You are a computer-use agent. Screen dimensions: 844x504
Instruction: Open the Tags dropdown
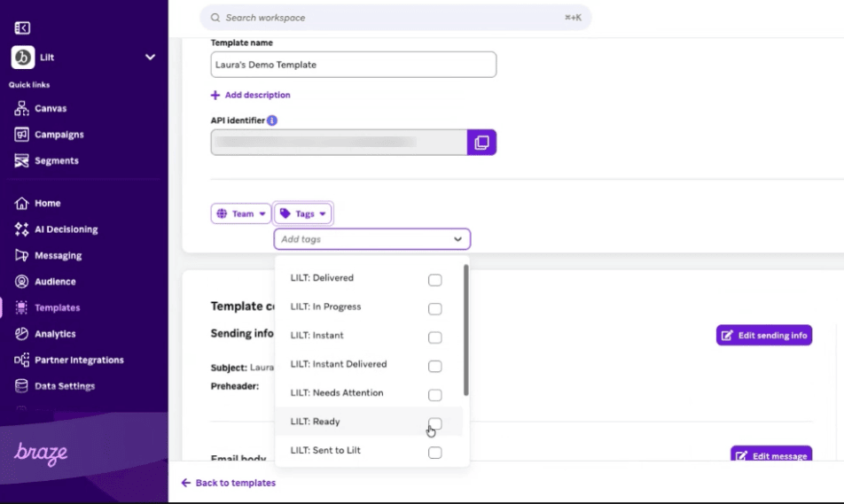[x=303, y=213]
